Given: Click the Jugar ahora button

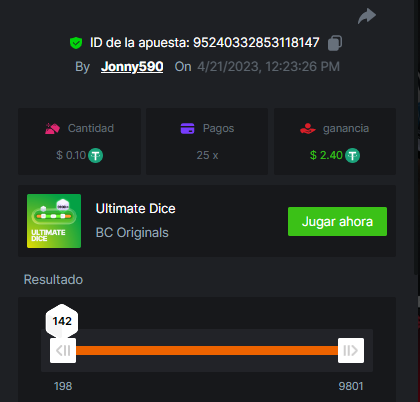Looking at the screenshot, I should (x=337, y=221).
